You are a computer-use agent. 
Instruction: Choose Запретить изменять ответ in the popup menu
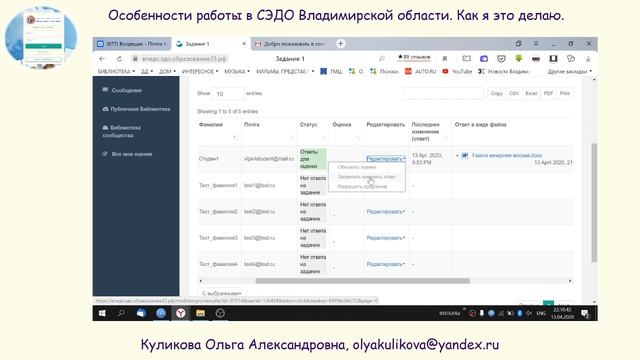[x=367, y=177]
